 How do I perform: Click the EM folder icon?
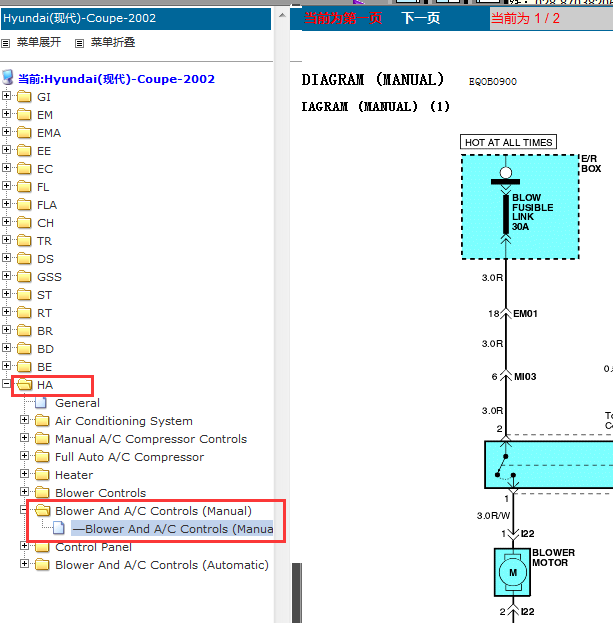coord(24,114)
